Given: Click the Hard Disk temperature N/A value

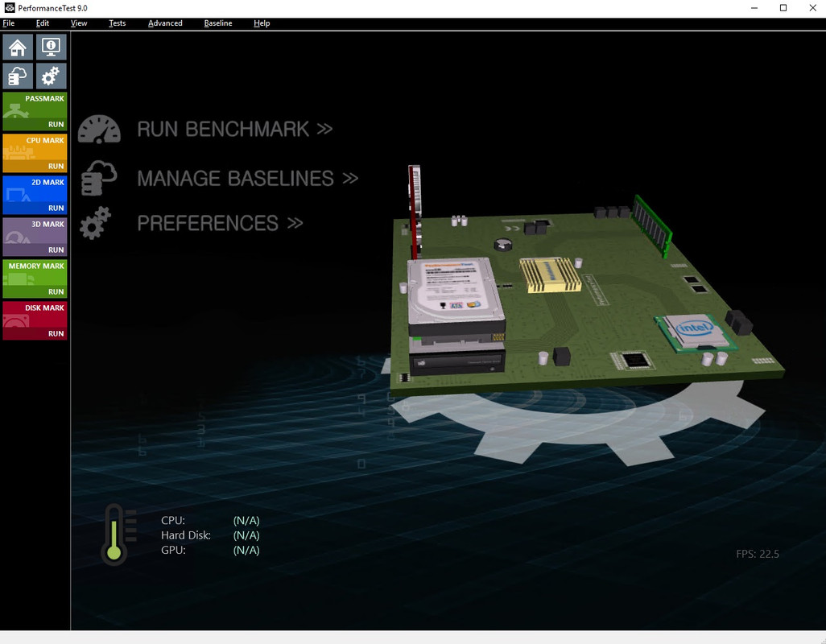Looking at the screenshot, I should (x=246, y=535).
